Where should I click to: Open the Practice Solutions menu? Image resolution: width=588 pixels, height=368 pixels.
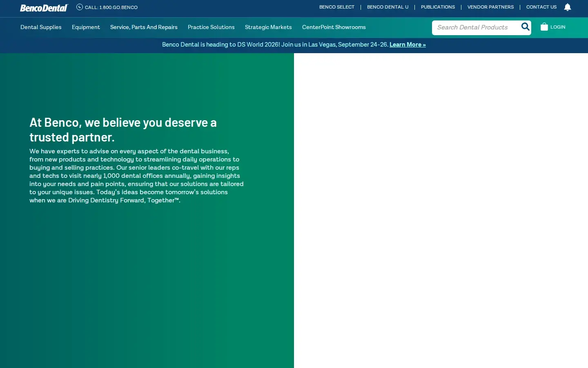(x=211, y=27)
